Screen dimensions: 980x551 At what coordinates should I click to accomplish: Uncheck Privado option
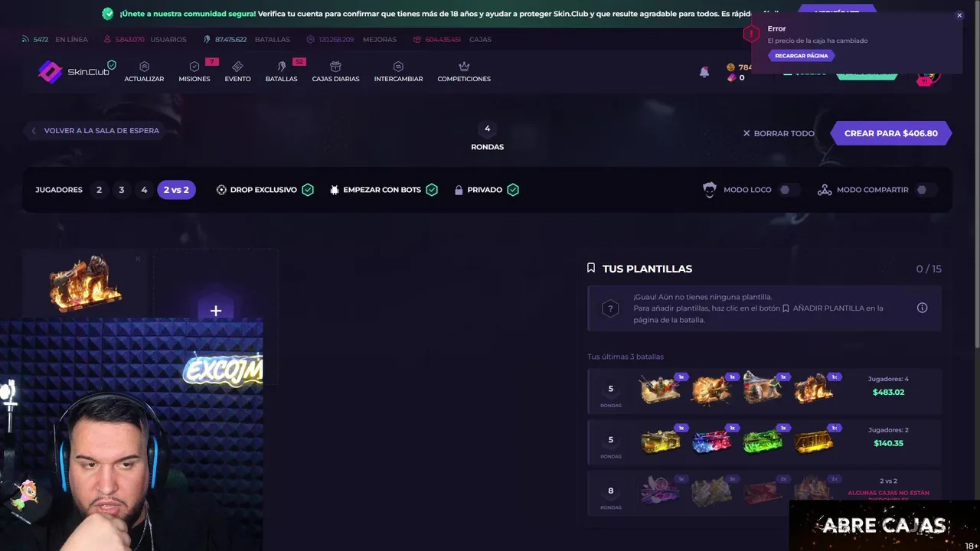click(x=513, y=190)
